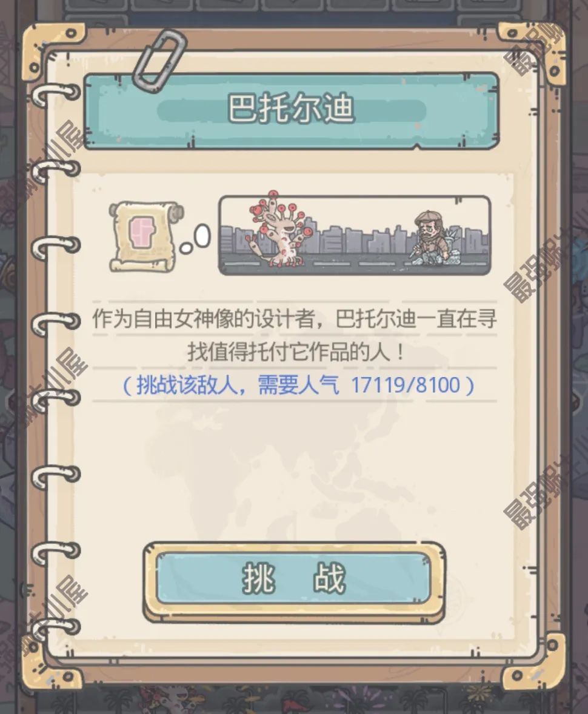Image resolution: width=588 pixels, height=714 pixels.
Task: Tap the topmost spiral binder ring
Action: [x=55, y=95]
